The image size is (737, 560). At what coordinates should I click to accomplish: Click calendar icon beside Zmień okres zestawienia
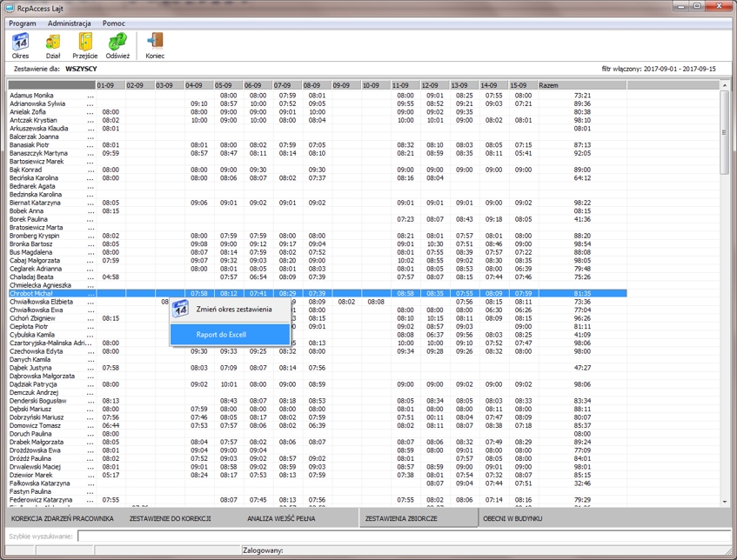click(x=180, y=309)
